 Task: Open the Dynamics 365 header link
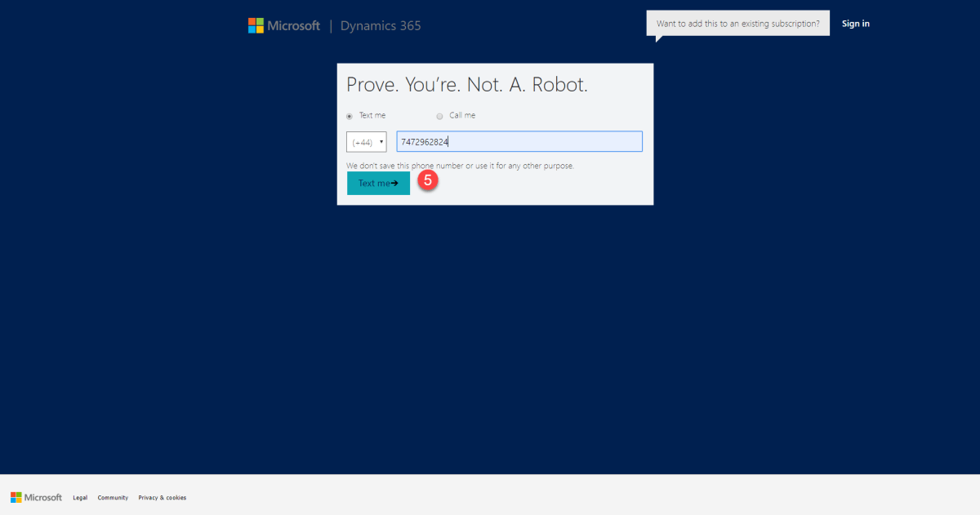point(381,25)
